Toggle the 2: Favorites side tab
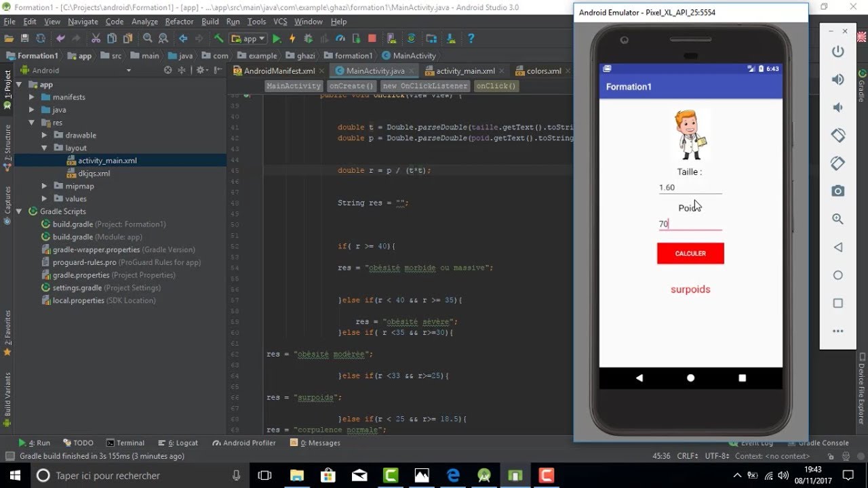868x488 pixels. coord(7,333)
